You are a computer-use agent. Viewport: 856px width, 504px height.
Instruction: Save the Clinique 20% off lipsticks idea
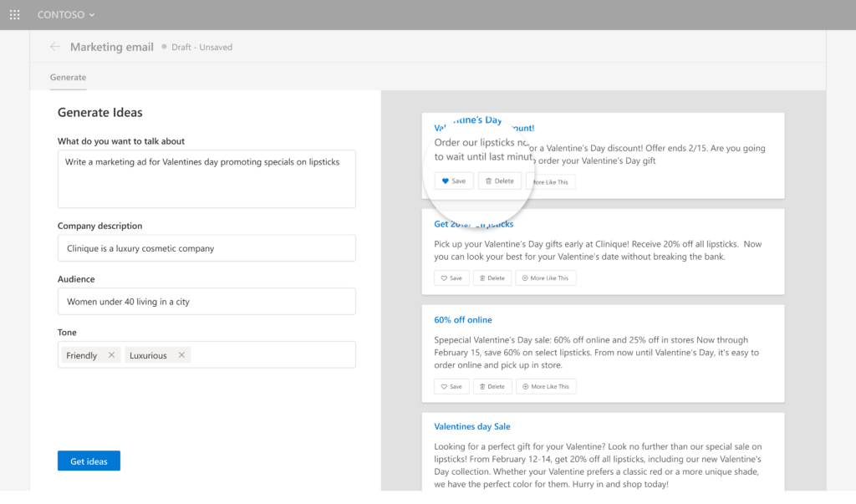coord(451,278)
